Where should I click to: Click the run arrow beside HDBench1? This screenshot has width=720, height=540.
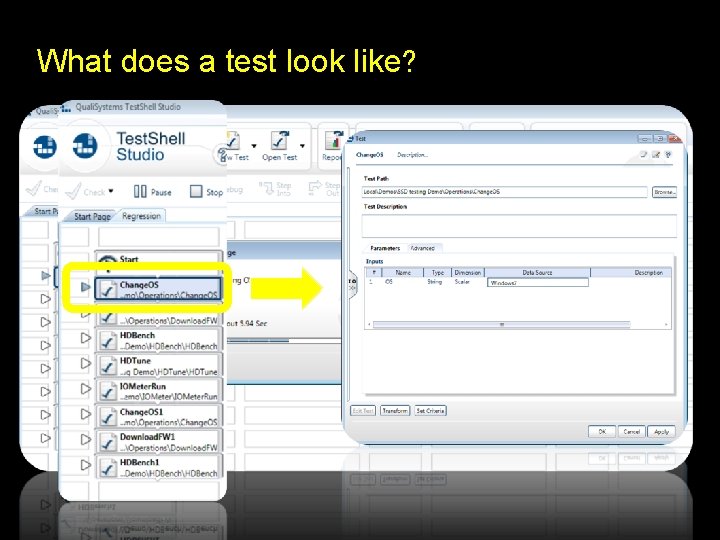[85, 465]
